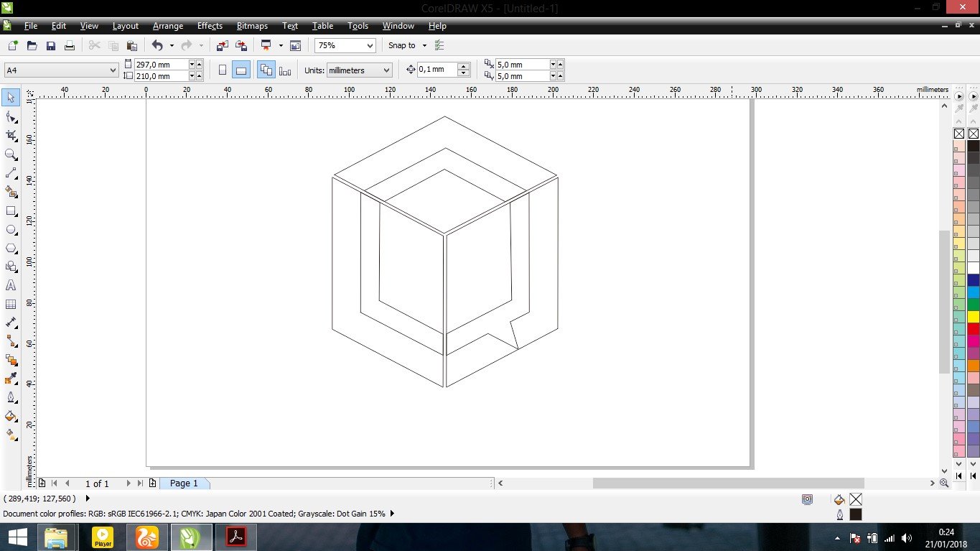Select the Zoom tool magnifier

click(x=11, y=154)
